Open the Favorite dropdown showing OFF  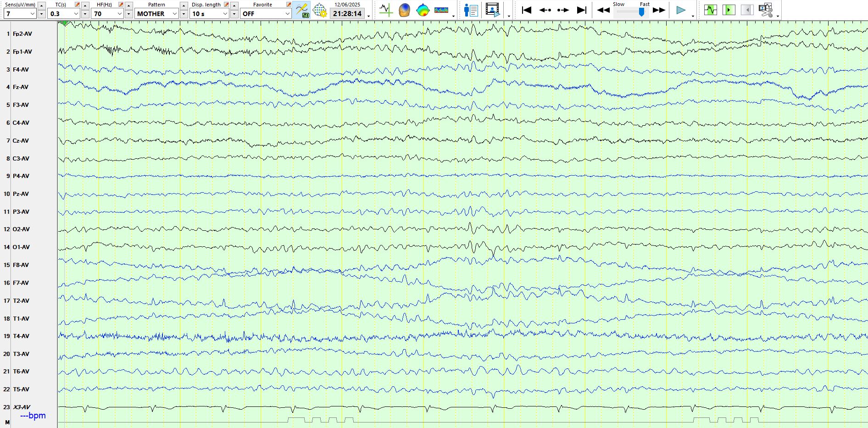point(266,14)
